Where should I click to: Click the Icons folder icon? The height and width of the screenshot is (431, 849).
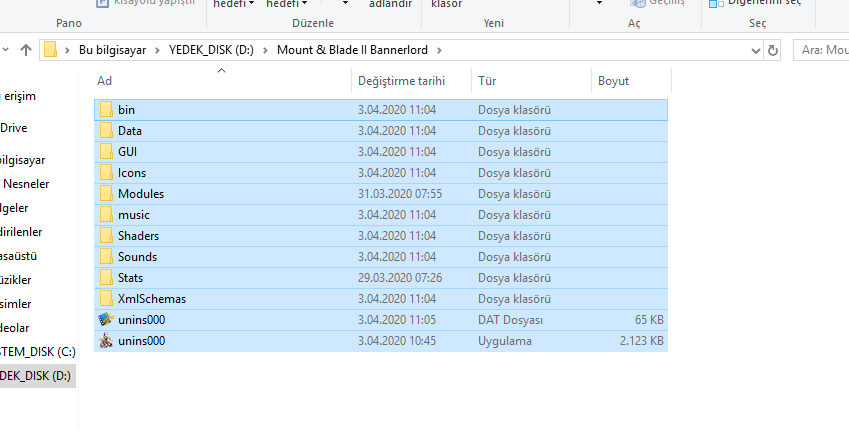106,173
